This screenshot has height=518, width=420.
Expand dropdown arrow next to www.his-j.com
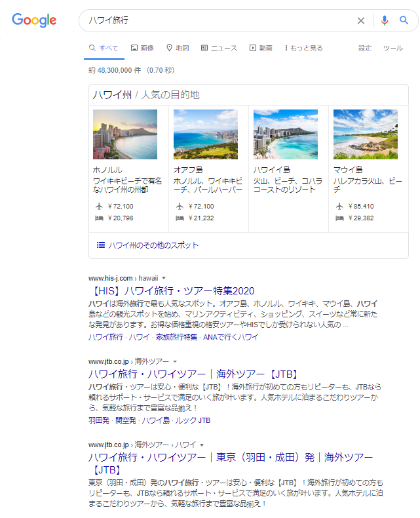click(x=164, y=278)
